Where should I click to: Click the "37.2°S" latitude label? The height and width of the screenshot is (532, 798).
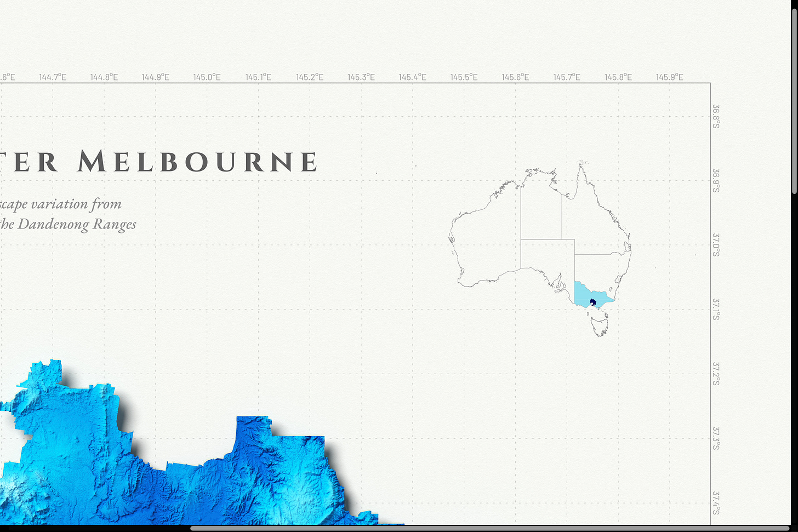coord(716,374)
